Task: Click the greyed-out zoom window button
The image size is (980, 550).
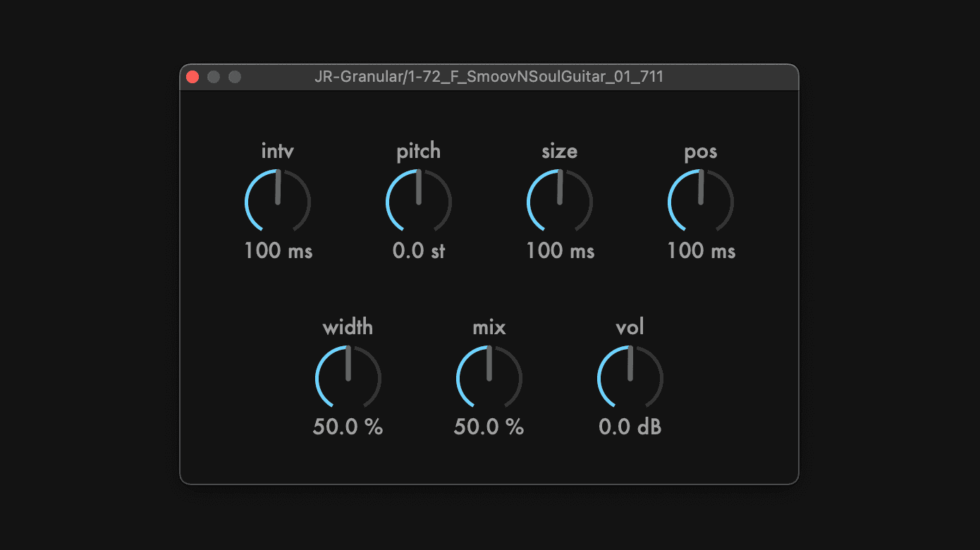Action: pos(235,78)
